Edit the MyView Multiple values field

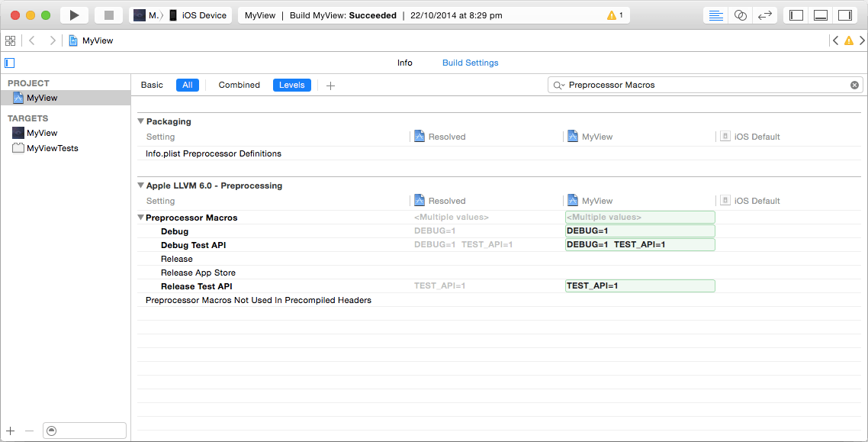click(640, 217)
